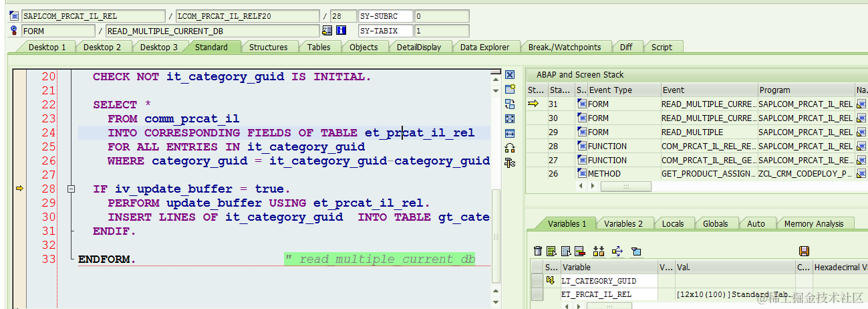
Task: Switch to Desktop 2 tab
Action: [x=102, y=47]
